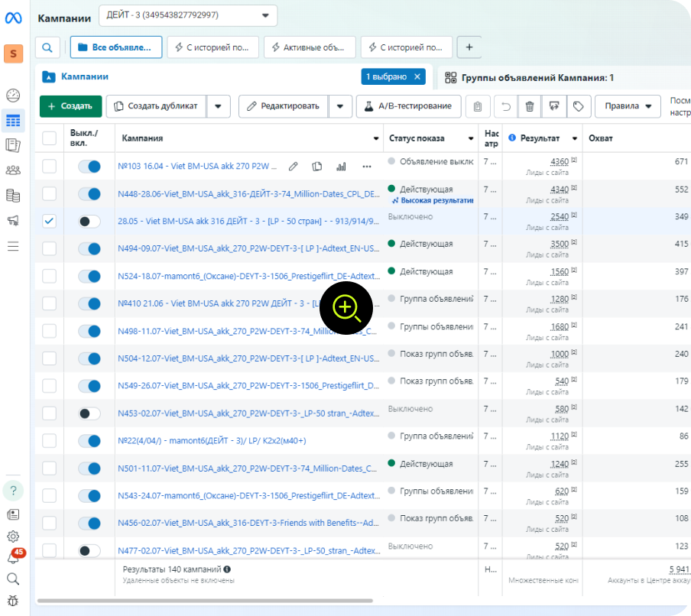The image size is (691, 616).
Task: Enable the N453-02.07 campaign toggle
Action: click(89, 413)
